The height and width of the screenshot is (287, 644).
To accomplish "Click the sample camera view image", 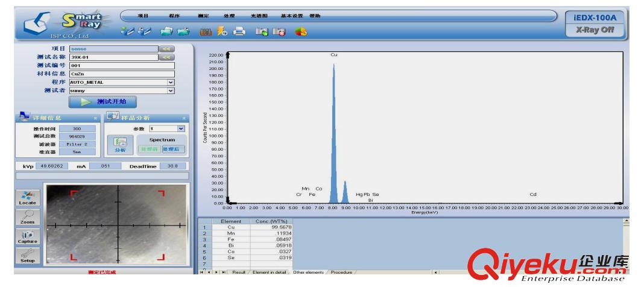I will click(x=116, y=225).
